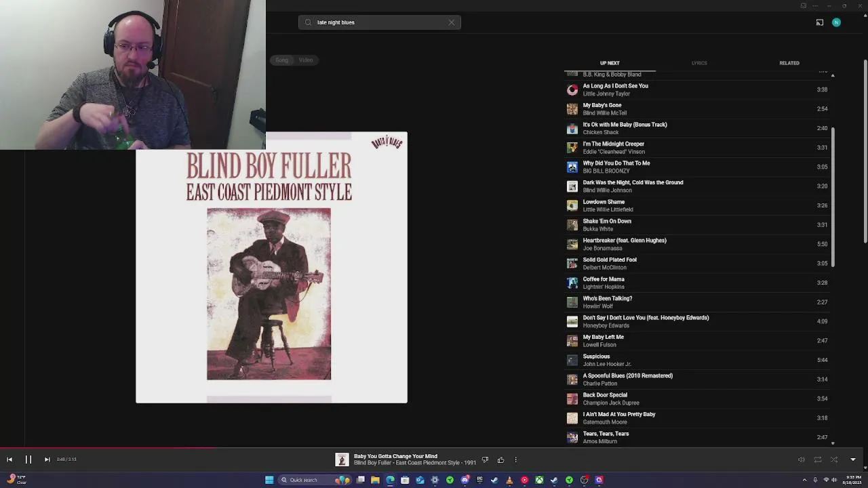Play 'Dark Was the Night, Cold Was the Ground'

tap(697, 186)
